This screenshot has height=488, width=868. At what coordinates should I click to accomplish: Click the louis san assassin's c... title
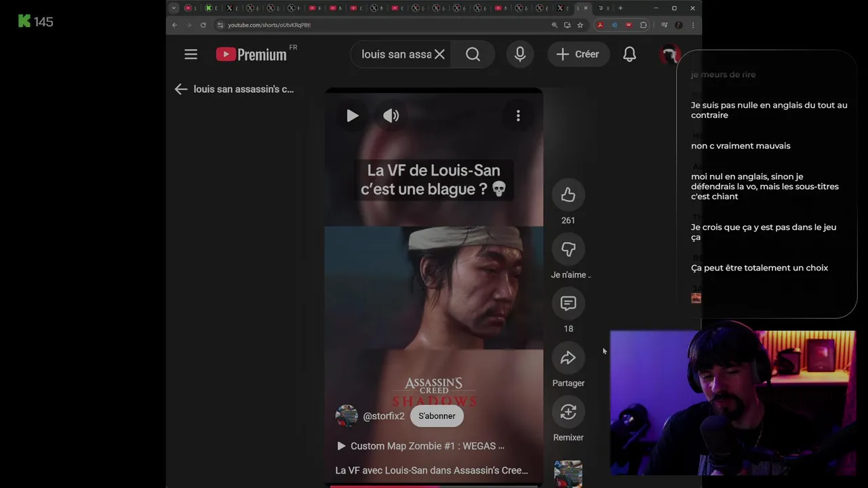pyautogui.click(x=243, y=89)
